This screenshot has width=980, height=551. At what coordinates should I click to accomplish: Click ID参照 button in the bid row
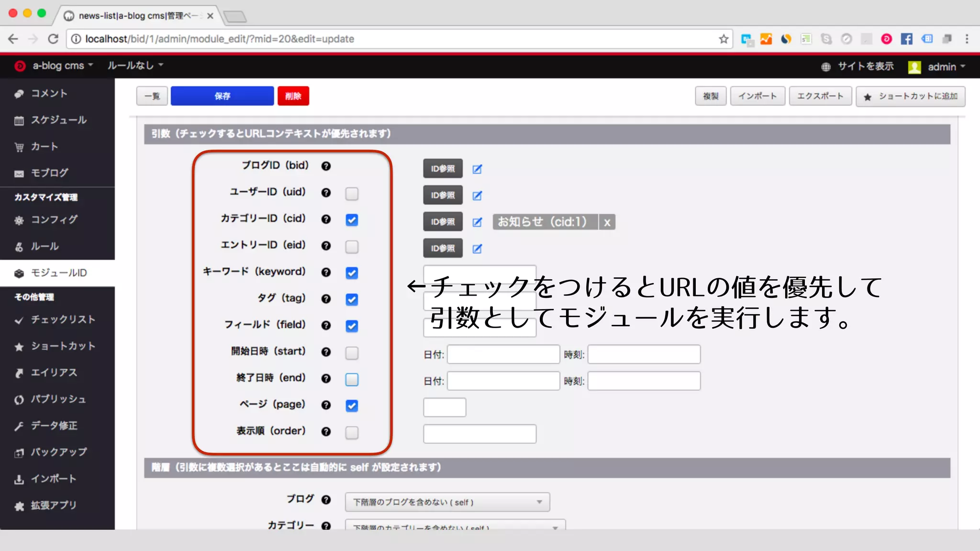click(443, 169)
